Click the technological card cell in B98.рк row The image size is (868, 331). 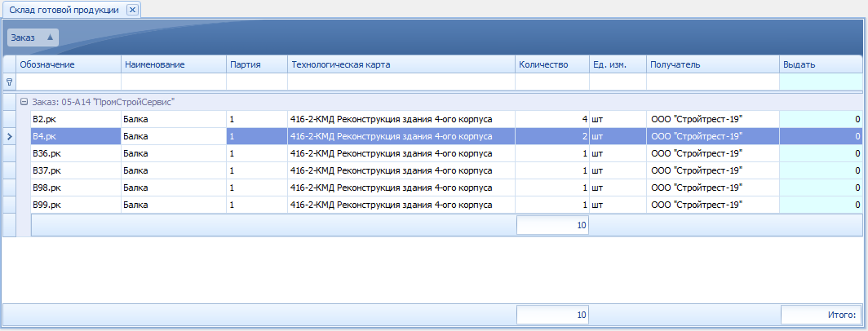[401, 188]
